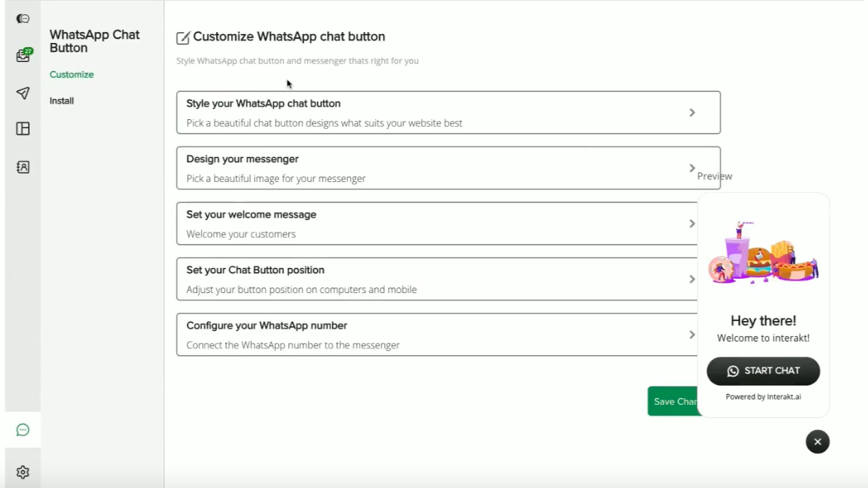The image size is (868, 488).
Task: Open the layout templates icon in the sidebar
Action: tap(22, 129)
